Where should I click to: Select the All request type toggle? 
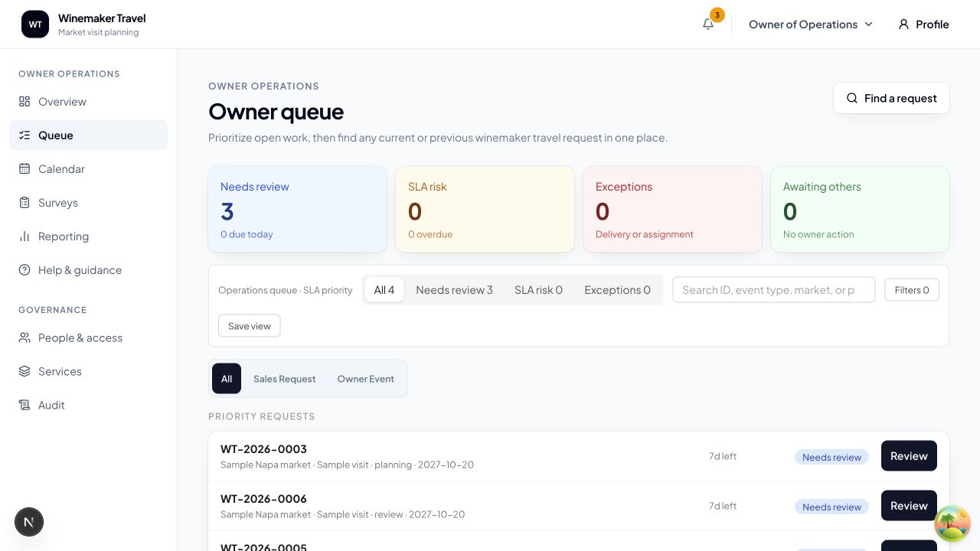(x=227, y=379)
